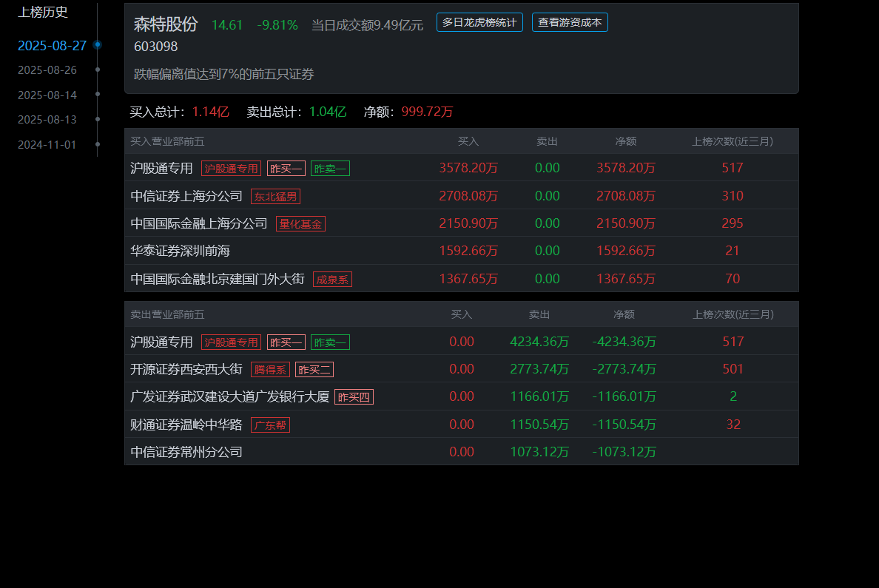Click net amount 999.72万

tap(427, 112)
